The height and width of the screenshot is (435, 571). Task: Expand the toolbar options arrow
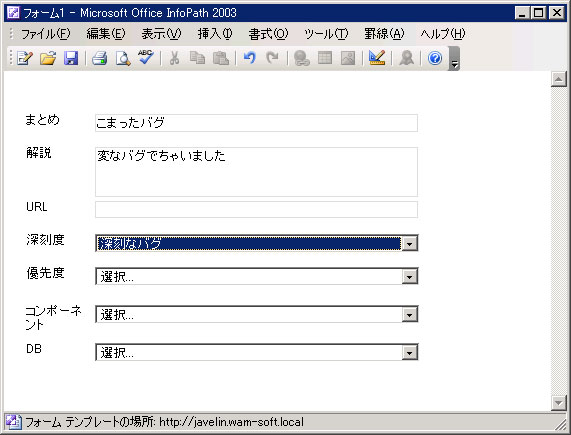454,58
